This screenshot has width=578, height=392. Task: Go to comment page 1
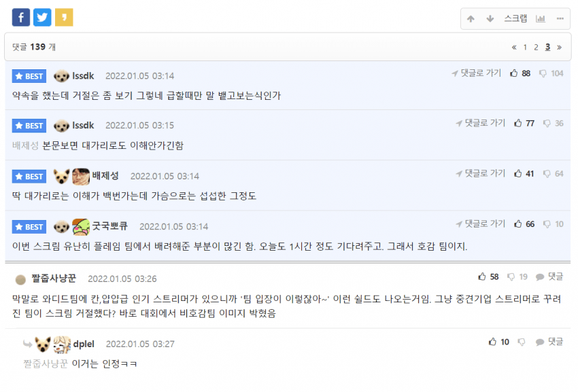coord(525,47)
